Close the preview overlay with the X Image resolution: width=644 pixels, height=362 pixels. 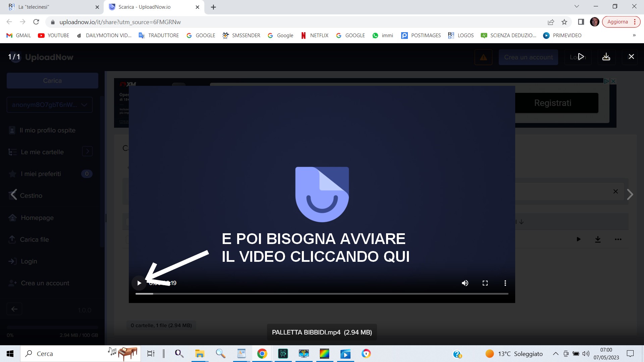pos(631,57)
